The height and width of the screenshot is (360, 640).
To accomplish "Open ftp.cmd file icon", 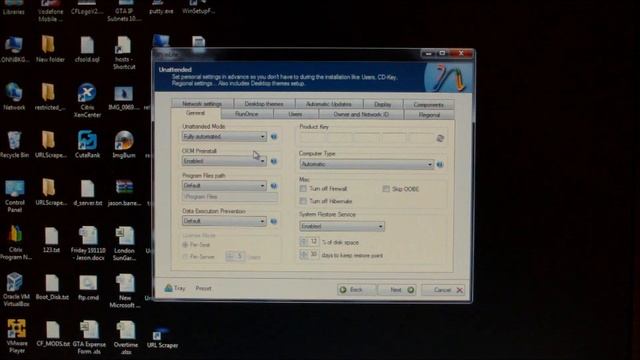I will 88,288.
